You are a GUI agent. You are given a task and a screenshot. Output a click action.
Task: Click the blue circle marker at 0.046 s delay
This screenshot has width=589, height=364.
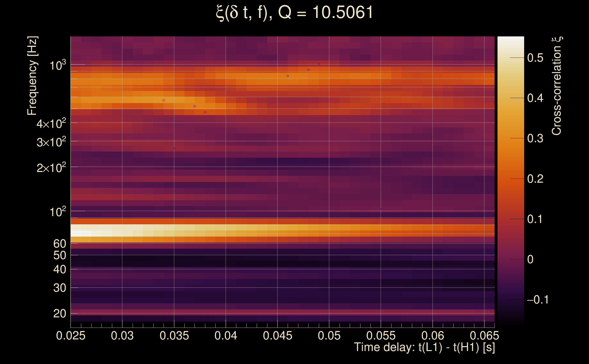coord(288,76)
